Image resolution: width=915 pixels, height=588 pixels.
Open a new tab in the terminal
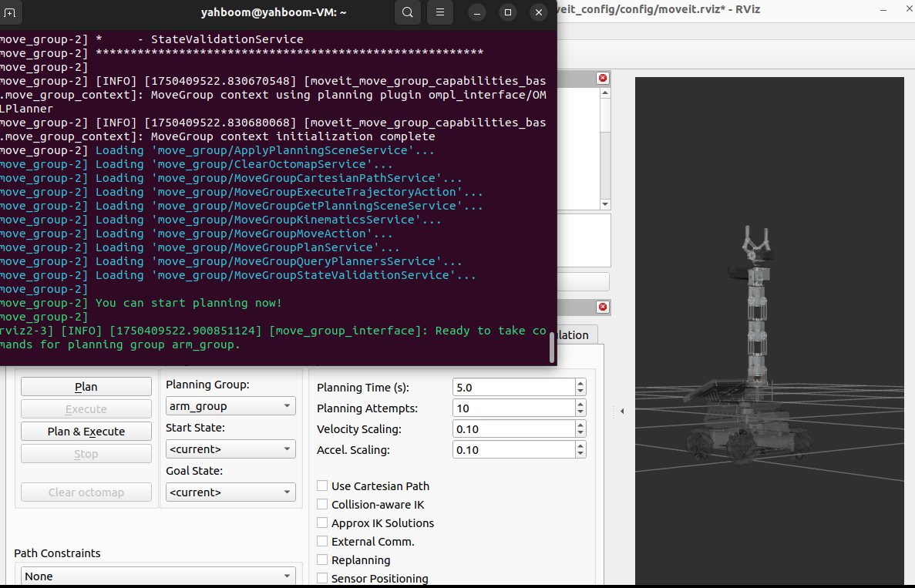click(x=10, y=12)
